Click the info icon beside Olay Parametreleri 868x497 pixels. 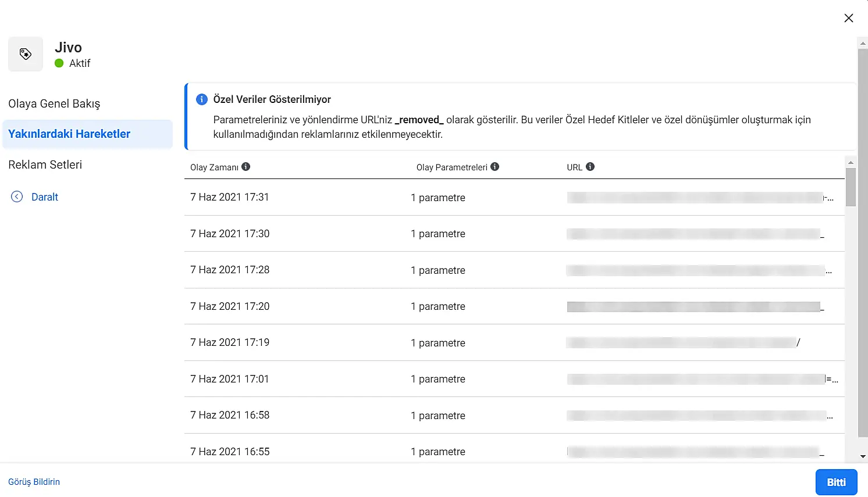[495, 167]
